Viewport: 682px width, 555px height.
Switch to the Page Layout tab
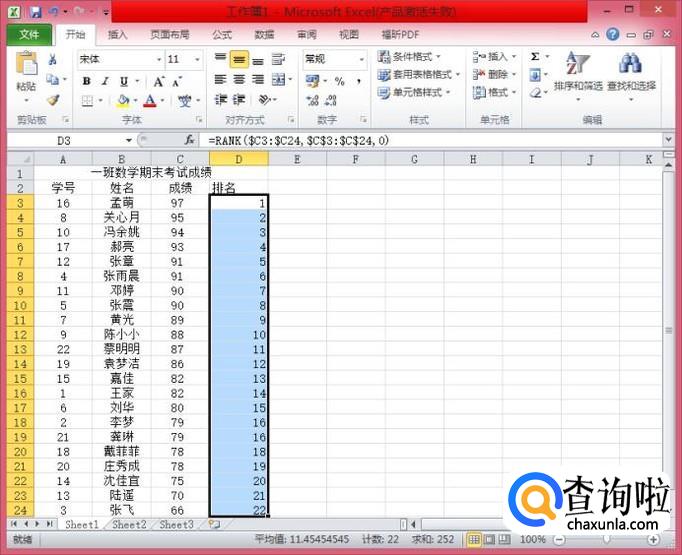170,35
